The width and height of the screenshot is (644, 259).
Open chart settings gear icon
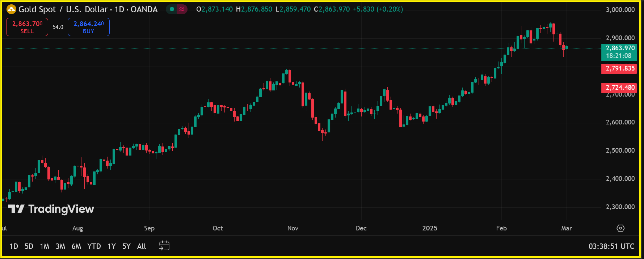620,228
